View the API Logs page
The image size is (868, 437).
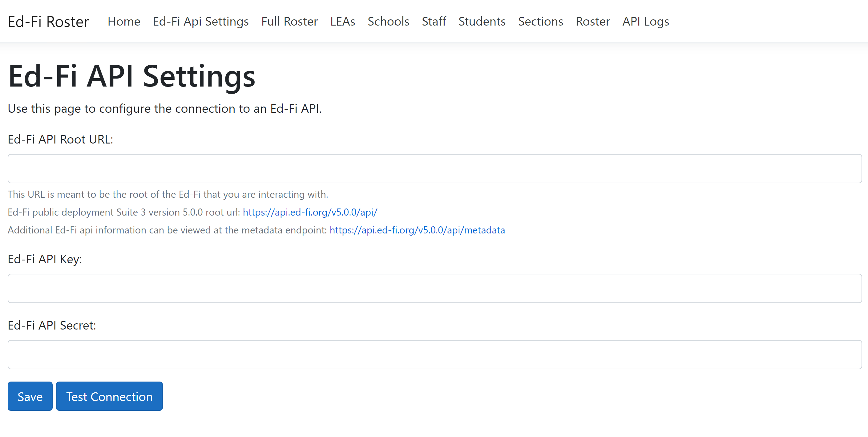pos(646,22)
